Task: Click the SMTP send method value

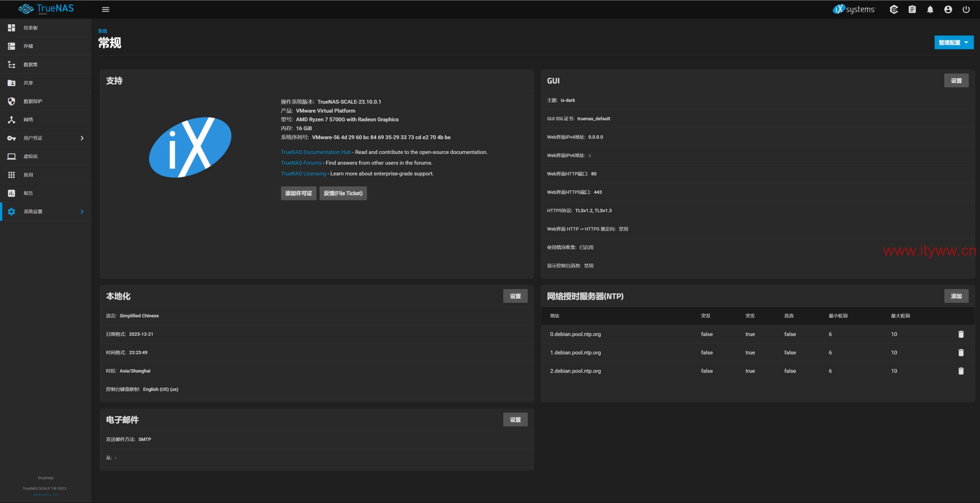Action: coord(145,439)
